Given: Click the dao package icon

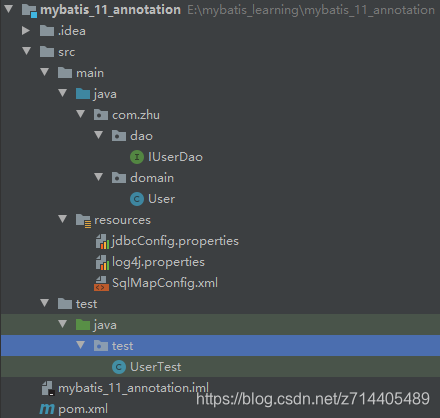Looking at the screenshot, I should 119,136.
